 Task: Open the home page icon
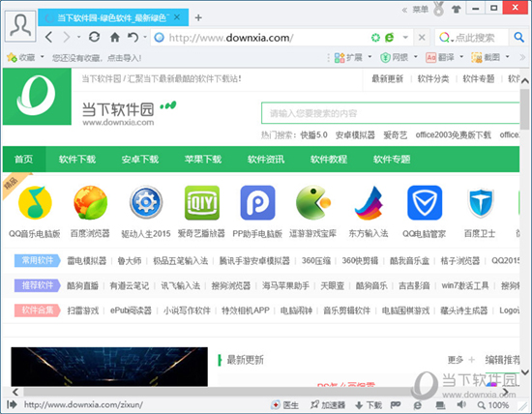(x=115, y=37)
